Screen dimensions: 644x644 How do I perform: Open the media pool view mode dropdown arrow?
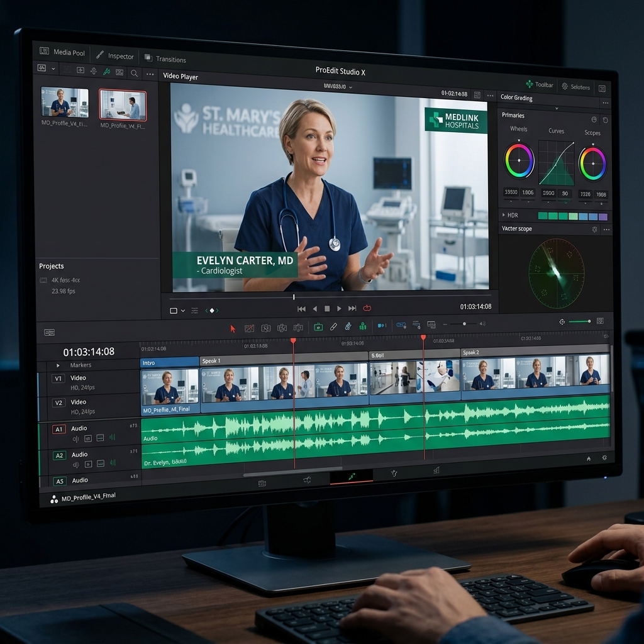click(x=53, y=69)
